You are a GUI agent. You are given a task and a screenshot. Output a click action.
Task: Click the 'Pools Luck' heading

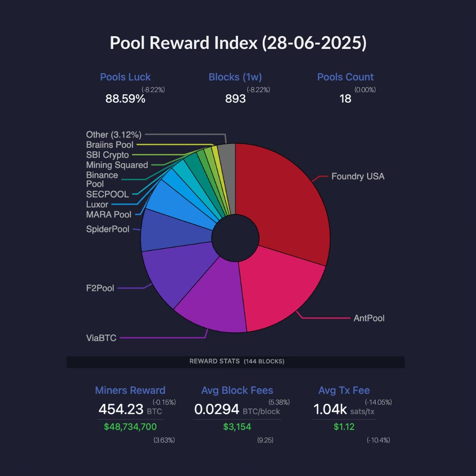point(125,77)
